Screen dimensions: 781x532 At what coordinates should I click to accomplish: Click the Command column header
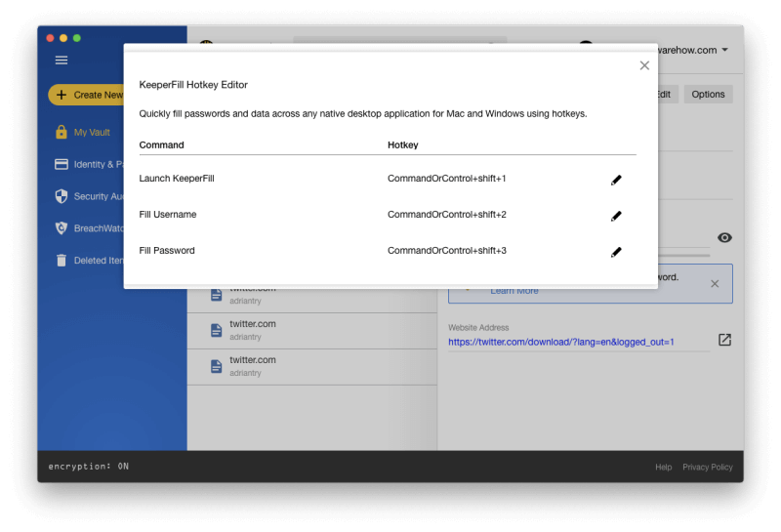point(161,144)
